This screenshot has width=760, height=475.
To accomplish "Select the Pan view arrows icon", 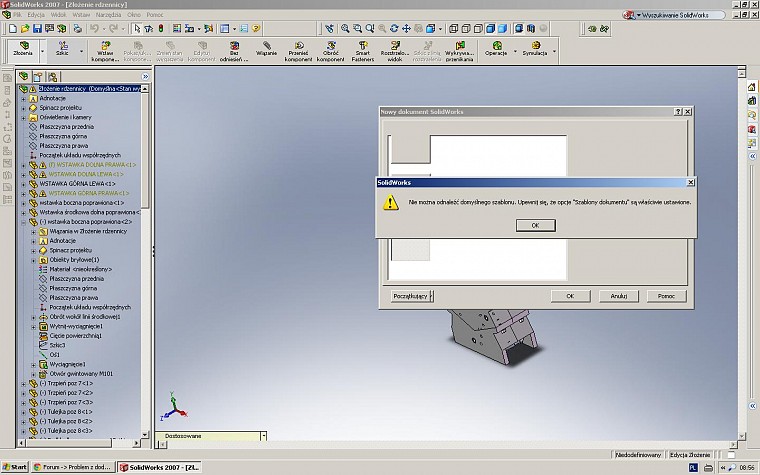I will (406, 29).
